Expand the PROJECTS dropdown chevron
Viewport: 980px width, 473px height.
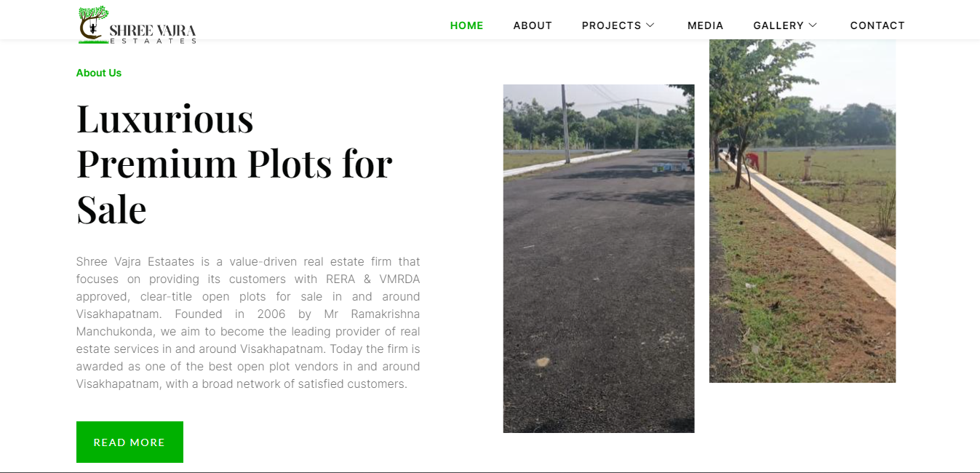(x=650, y=25)
